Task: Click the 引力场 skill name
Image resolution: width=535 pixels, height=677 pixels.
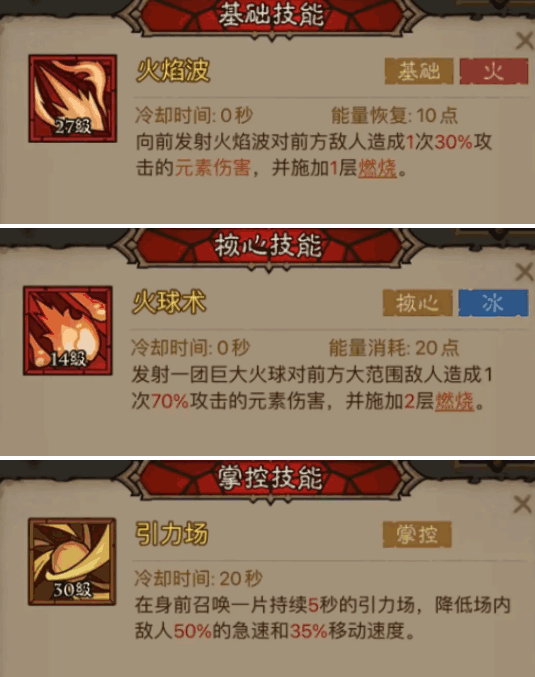Action: pyautogui.click(x=171, y=534)
